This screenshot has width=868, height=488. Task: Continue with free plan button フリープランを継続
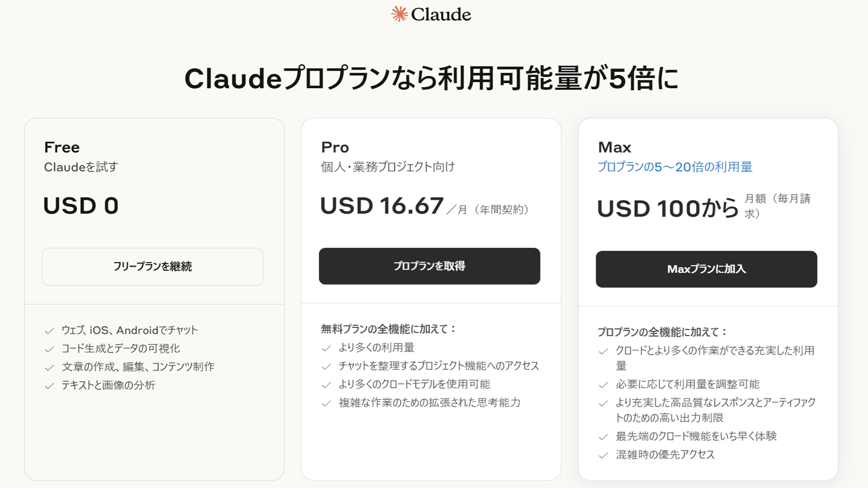coord(152,267)
